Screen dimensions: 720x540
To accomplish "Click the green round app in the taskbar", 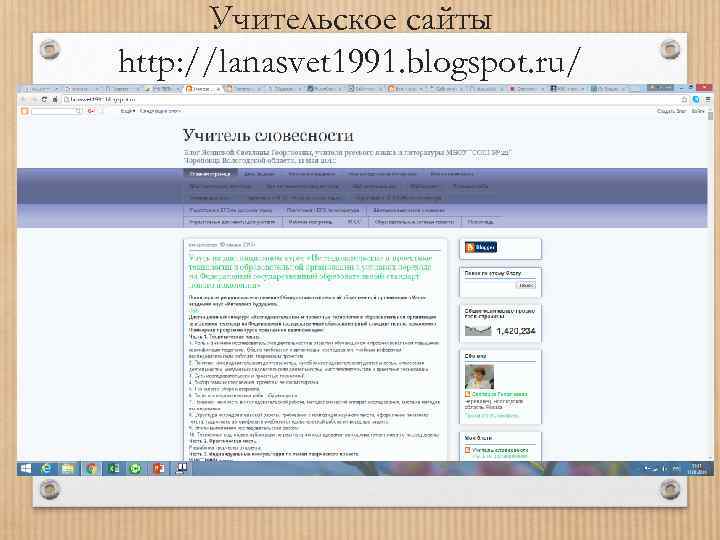I will [x=136, y=468].
